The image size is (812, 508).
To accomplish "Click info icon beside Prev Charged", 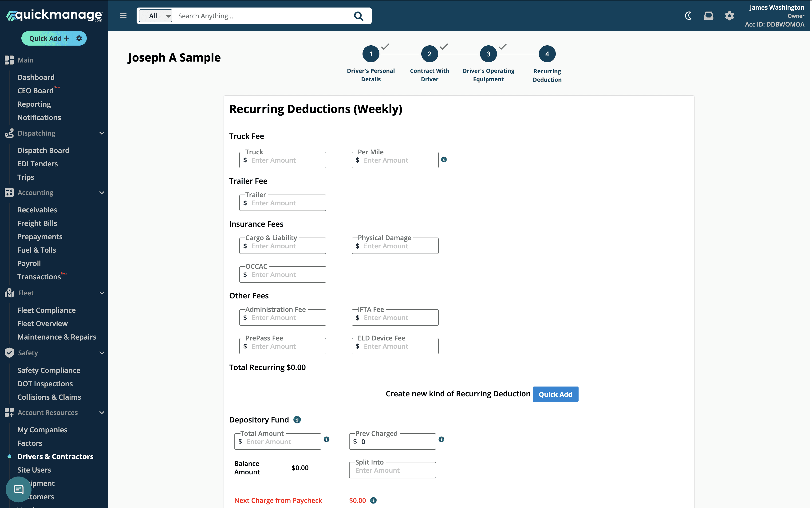I will pyautogui.click(x=442, y=439).
